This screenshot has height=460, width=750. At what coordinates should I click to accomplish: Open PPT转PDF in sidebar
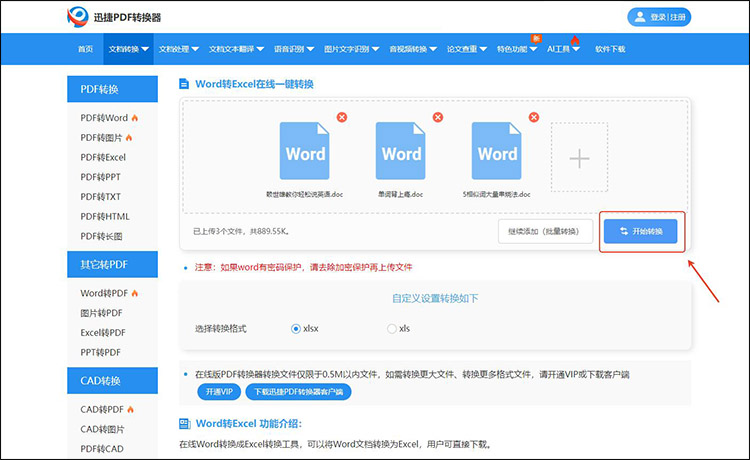tap(100, 352)
